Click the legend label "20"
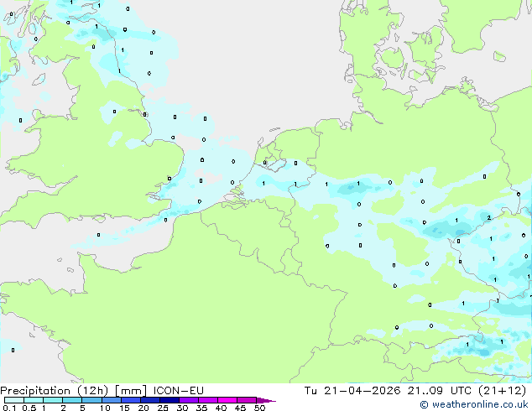The height and width of the screenshot is (411, 532). [x=143, y=408]
